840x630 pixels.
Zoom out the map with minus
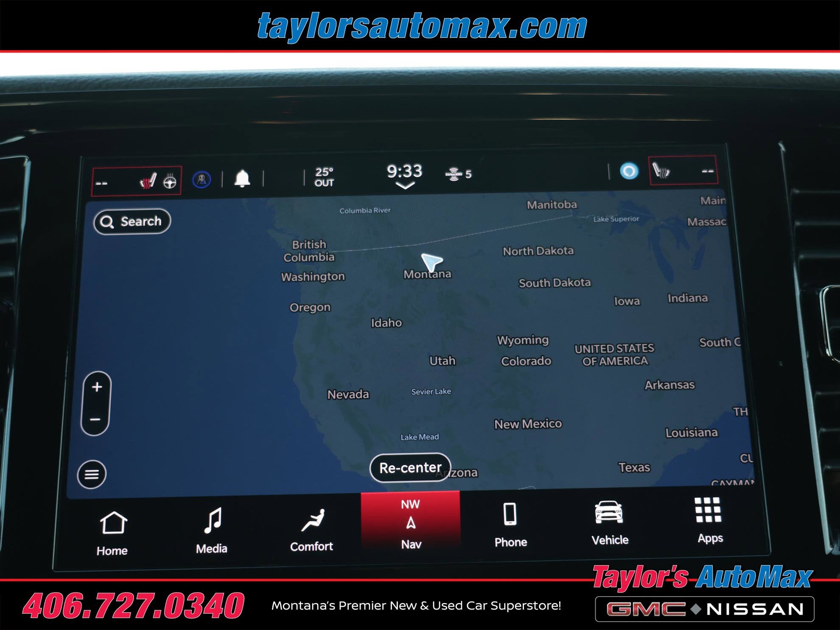(95, 420)
